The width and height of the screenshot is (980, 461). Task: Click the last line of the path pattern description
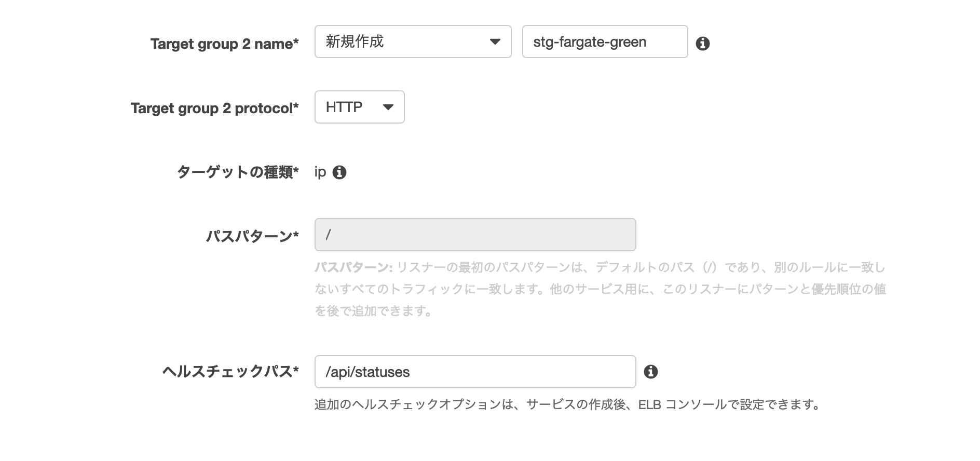tap(374, 311)
